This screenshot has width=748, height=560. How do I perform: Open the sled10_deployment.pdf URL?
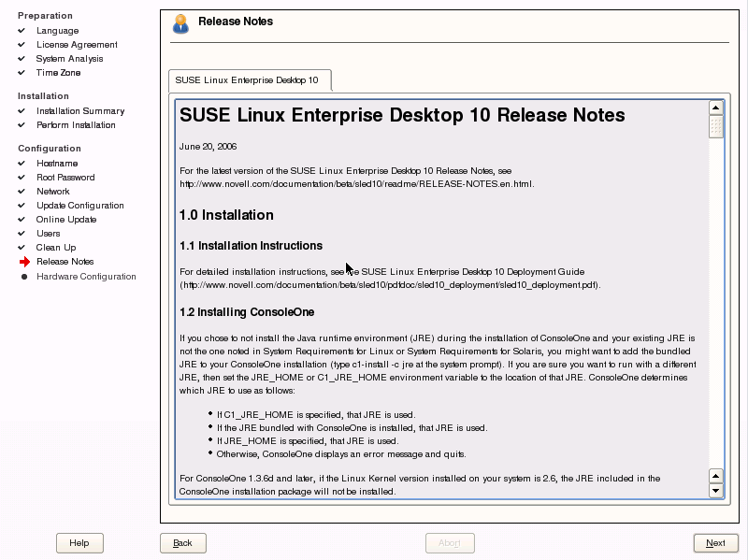coord(390,285)
